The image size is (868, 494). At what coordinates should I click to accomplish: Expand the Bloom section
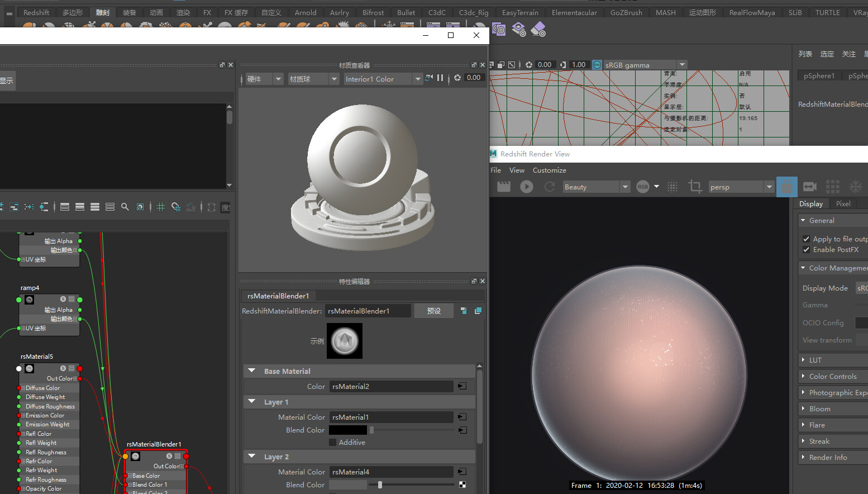pos(819,408)
